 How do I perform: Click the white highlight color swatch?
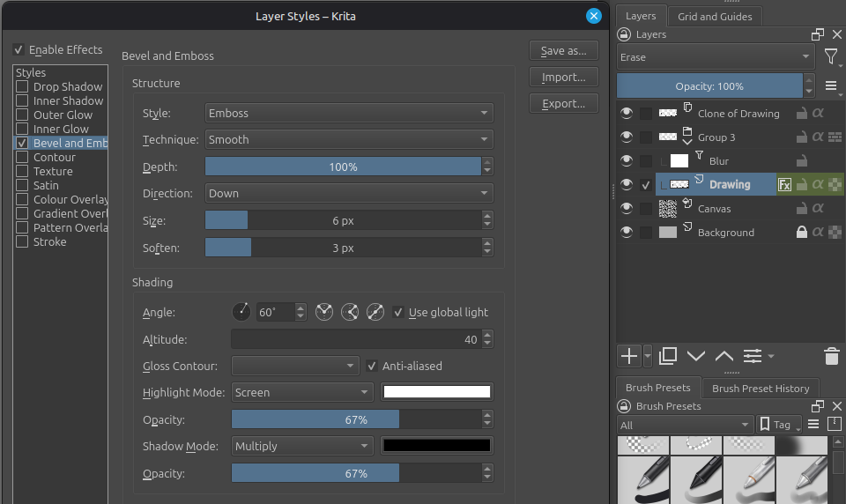point(437,392)
